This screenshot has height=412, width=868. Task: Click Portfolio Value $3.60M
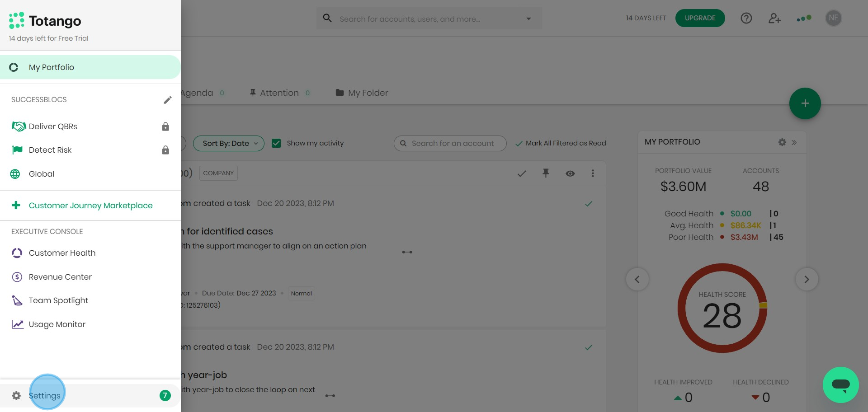pyautogui.click(x=683, y=187)
